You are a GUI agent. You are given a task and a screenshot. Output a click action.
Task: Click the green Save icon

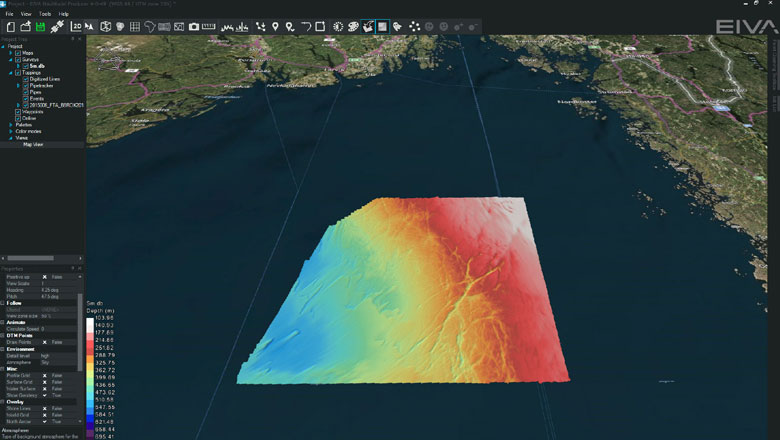[x=41, y=27]
